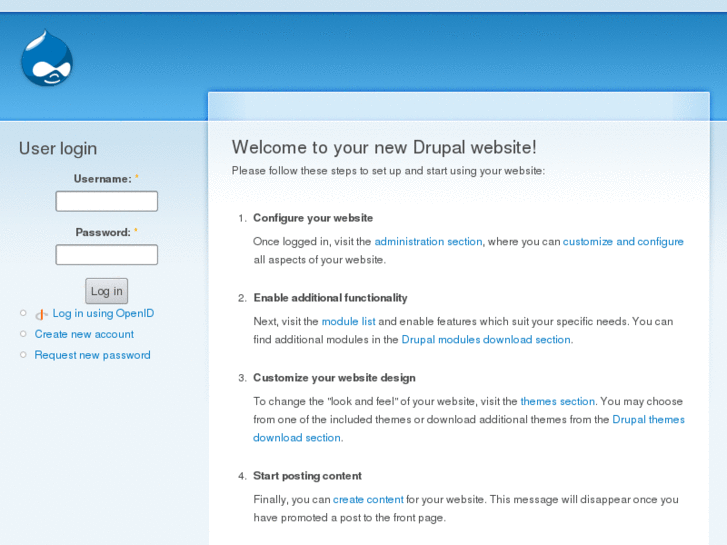The image size is (727, 545).
Task: Click Customize your website design step title
Action: 334,378
